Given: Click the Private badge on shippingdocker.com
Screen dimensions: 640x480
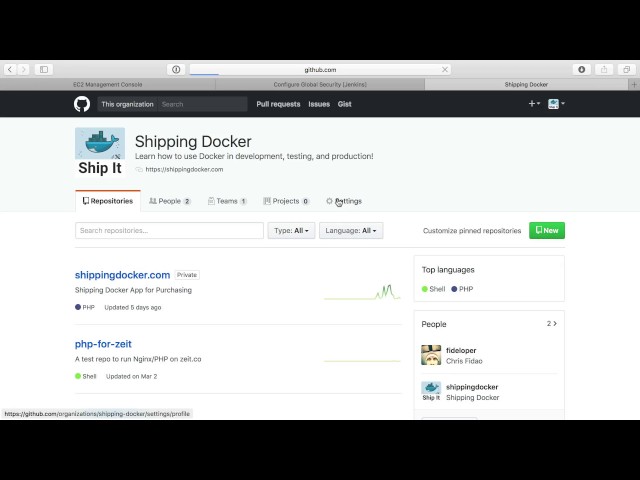Looking at the screenshot, I should coord(187,275).
